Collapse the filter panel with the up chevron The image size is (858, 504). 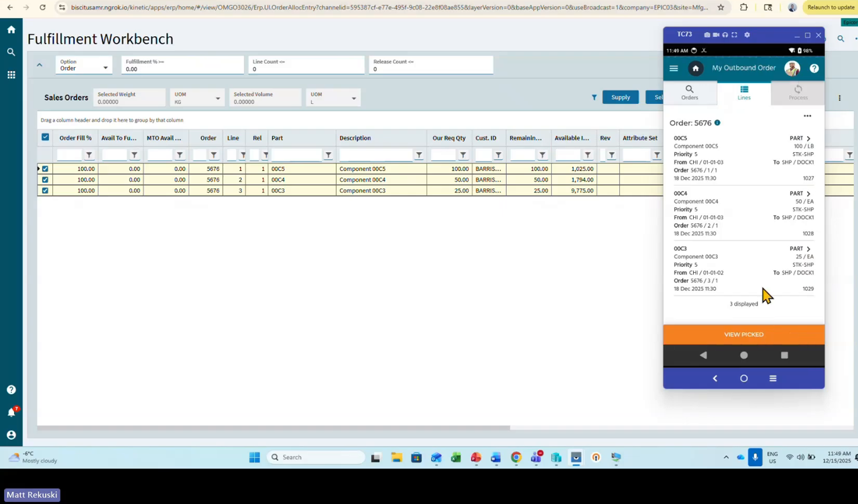[39, 65]
